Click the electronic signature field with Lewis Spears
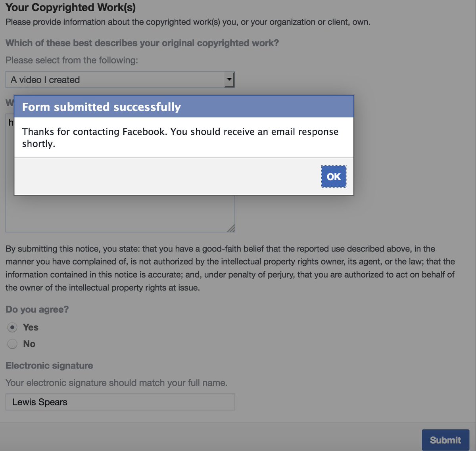 (x=120, y=402)
